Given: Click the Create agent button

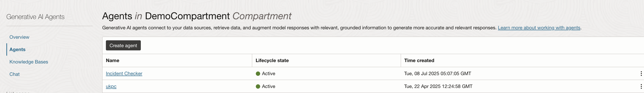Looking at the screenshot, I should coord(123,45).
